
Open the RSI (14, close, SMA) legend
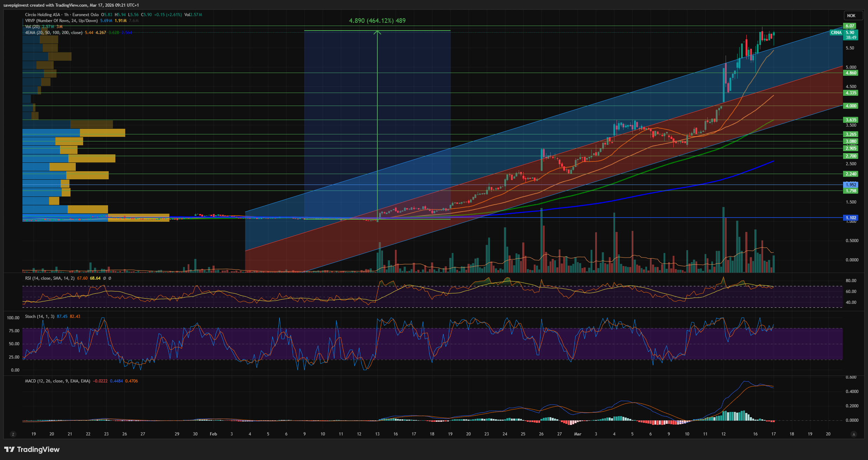coord(50,278)
